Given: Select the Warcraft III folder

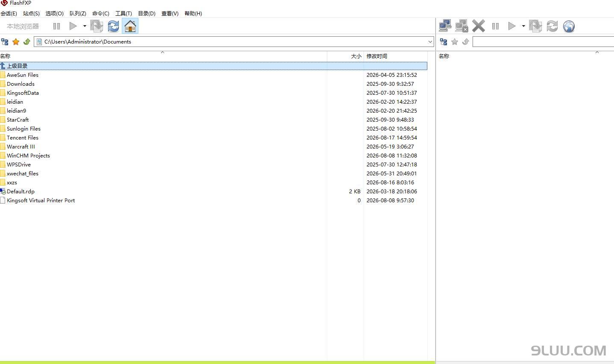Looking at the screenshot, I should tap(214, 147).
